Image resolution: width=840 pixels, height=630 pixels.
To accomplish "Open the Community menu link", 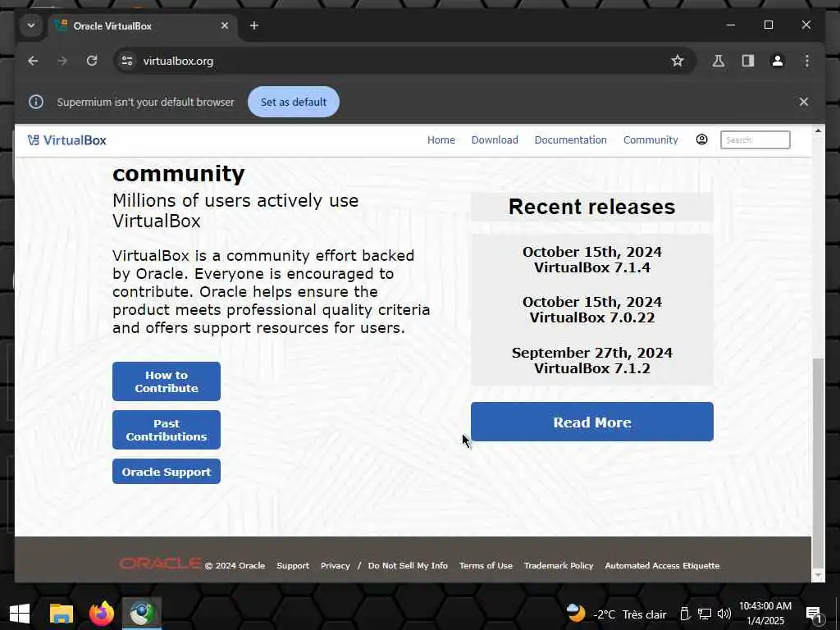I will pos(651,139).
